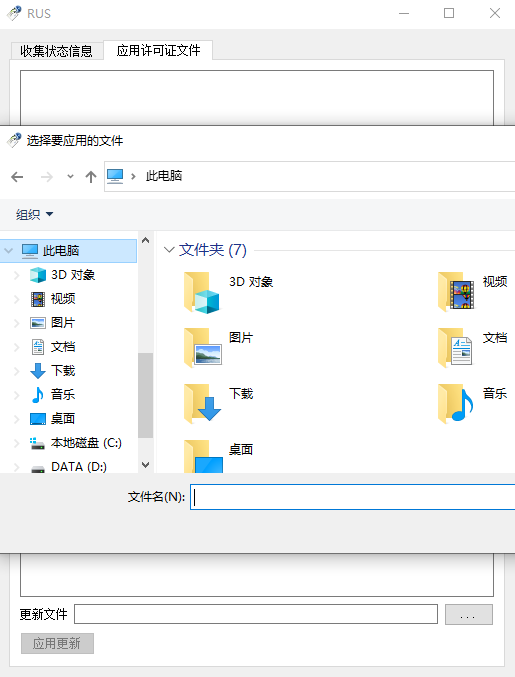Expand recent locations dropdown arrow
The height and width of the screenshot is (677, 515).
pos(70,177)
